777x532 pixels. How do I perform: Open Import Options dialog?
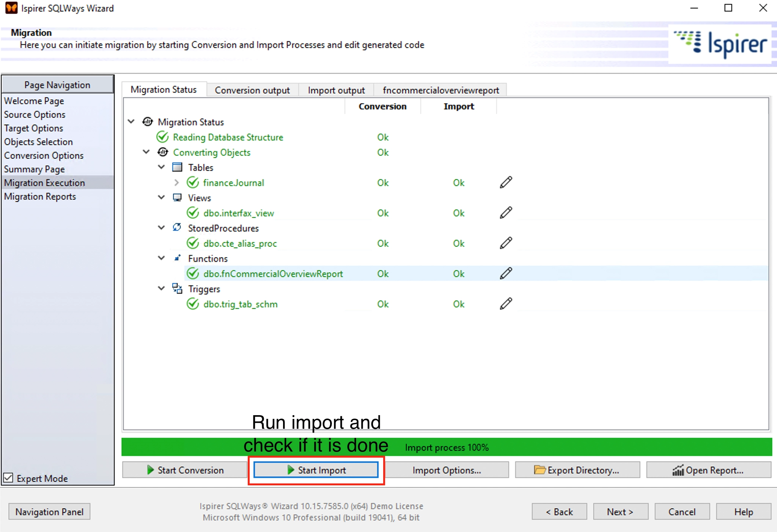(447, 470)
